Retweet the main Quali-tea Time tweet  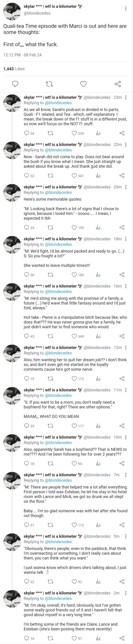50,84
